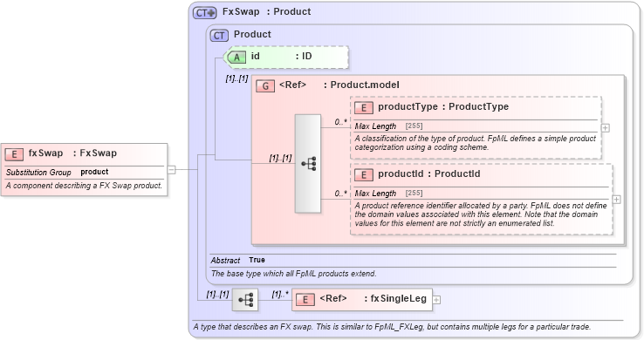Click the E icon beside productType
This screenshot has width=644, height=340.
pyautogui.click(x=364, y=108)
